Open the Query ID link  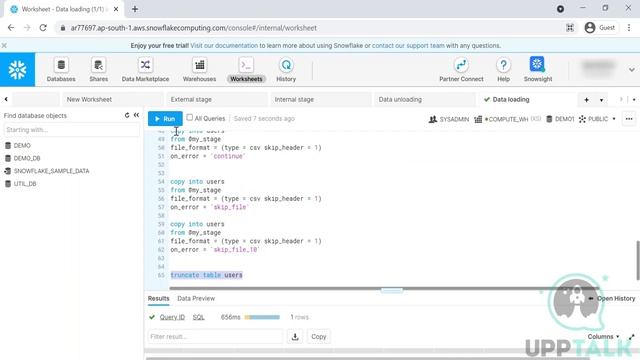coord(172,317)
